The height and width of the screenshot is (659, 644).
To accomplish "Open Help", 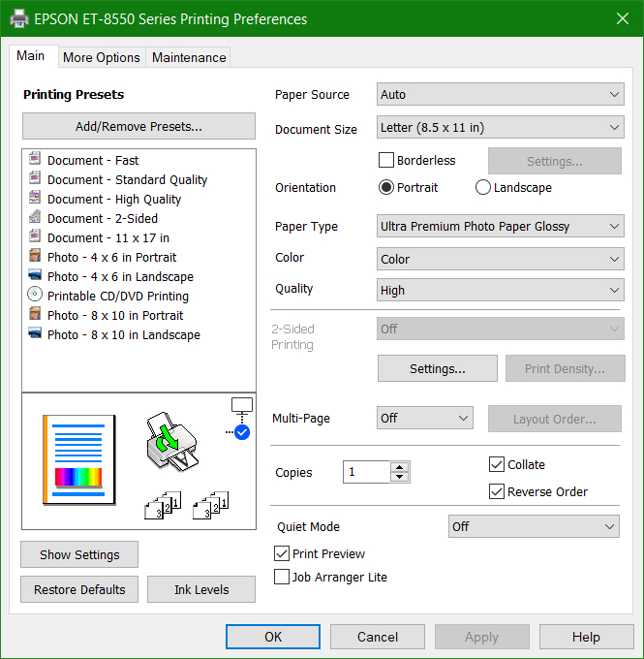I will tap(586, 637).
